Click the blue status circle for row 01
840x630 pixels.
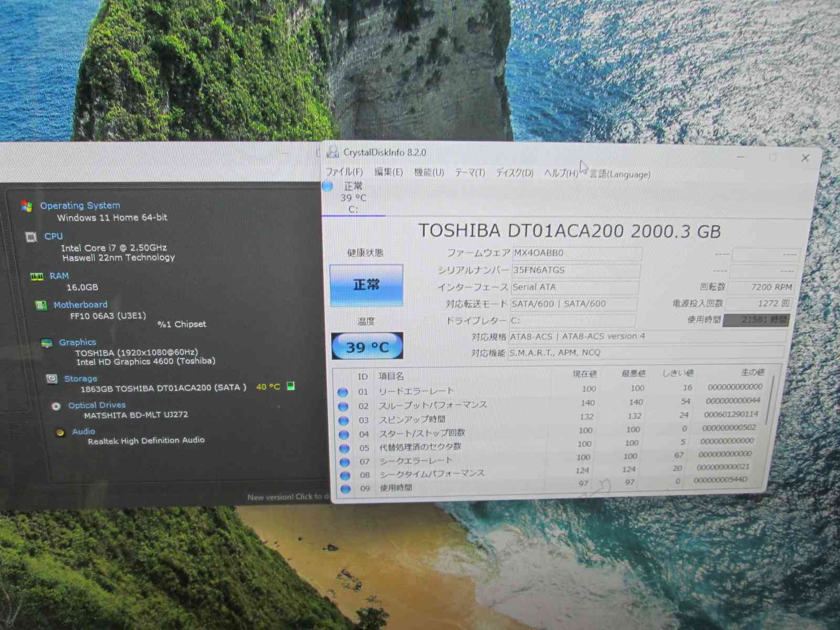(x=343, y=392)
